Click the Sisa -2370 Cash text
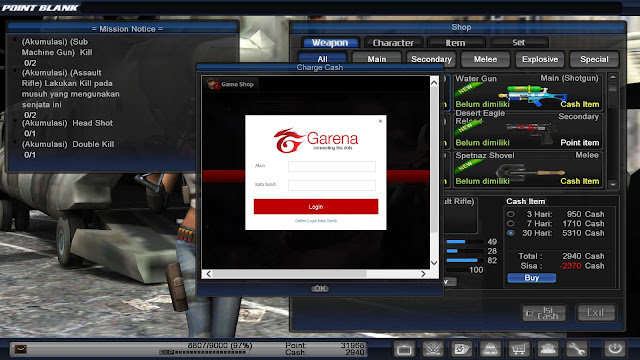This screenshot has width=640, height=360. tap(562, 266)
